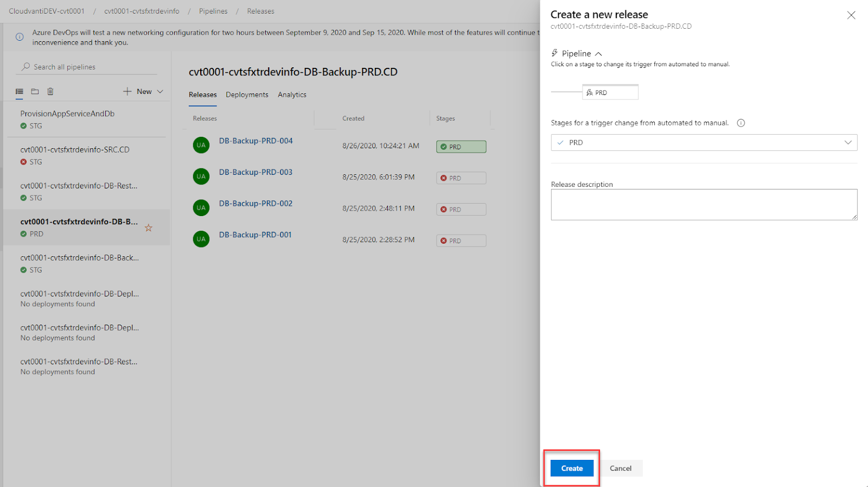Click failed PRD stage of DB-Backup-PRD-003
Image resolution: width=868 pixels, height=487 pixels.
(x=461, y=178)
